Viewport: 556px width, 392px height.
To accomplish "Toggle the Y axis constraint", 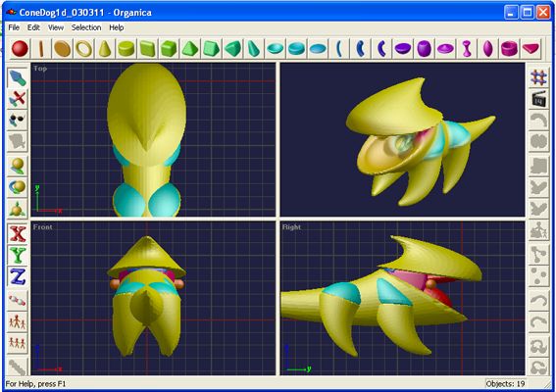I will pos(18,255).
